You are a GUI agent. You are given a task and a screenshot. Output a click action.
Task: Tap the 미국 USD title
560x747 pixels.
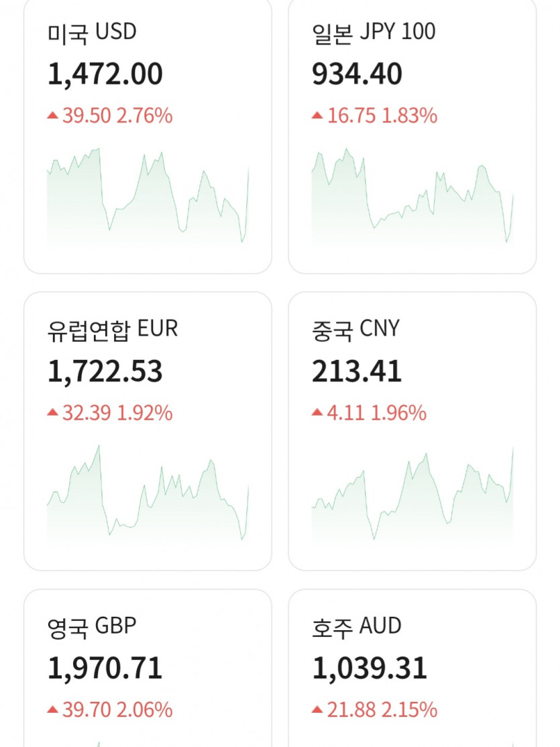[x=92, y=32]
